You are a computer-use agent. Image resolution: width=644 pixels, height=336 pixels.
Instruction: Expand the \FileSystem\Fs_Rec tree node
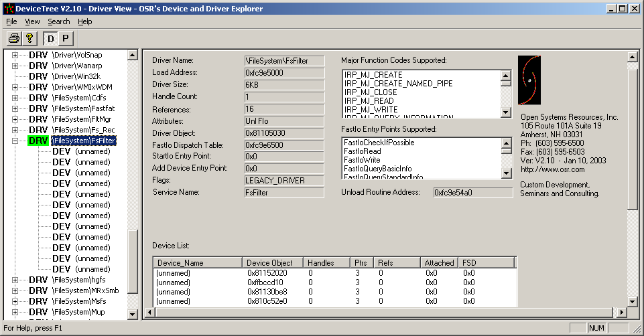pos(15,130)
